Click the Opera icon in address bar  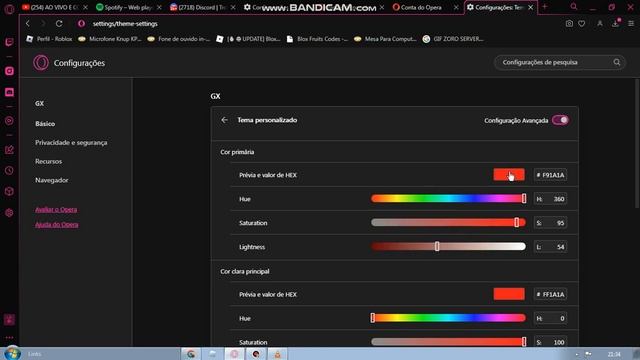pos(81,24)
